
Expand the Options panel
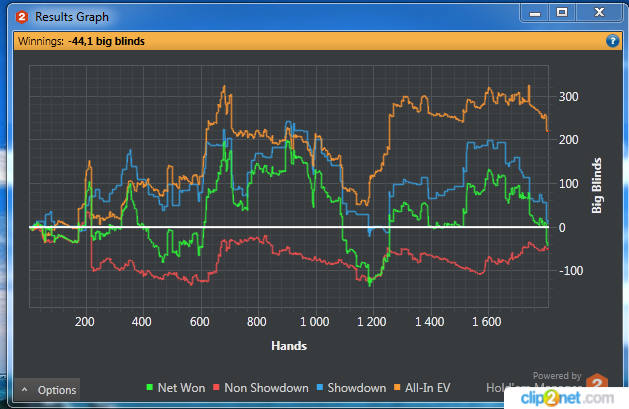click(47, 390)
